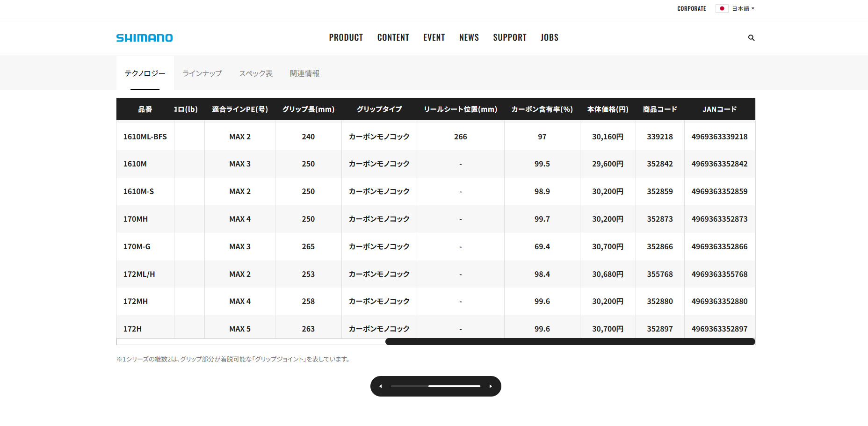
Task: Select the 172H model cell
Action: (x=145, y=327)
